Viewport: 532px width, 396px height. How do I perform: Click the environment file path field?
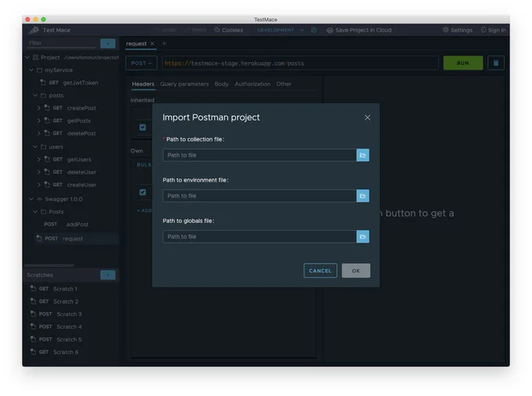[260, 196]
